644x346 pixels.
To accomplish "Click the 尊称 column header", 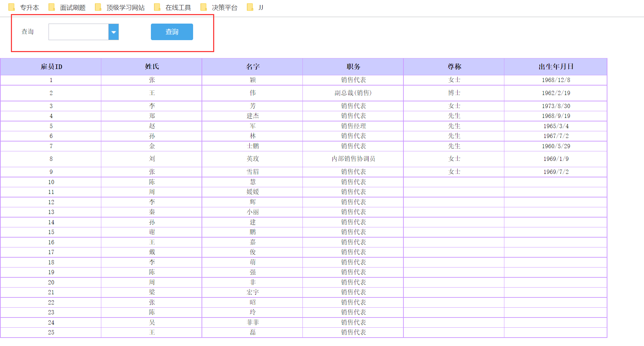I will 454,67.
